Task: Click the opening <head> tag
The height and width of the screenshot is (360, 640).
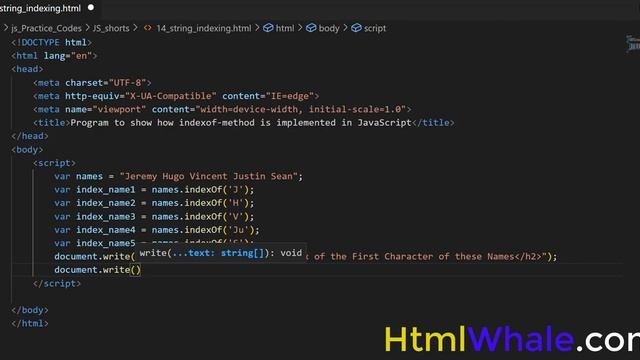Action: tap(27, 69)
